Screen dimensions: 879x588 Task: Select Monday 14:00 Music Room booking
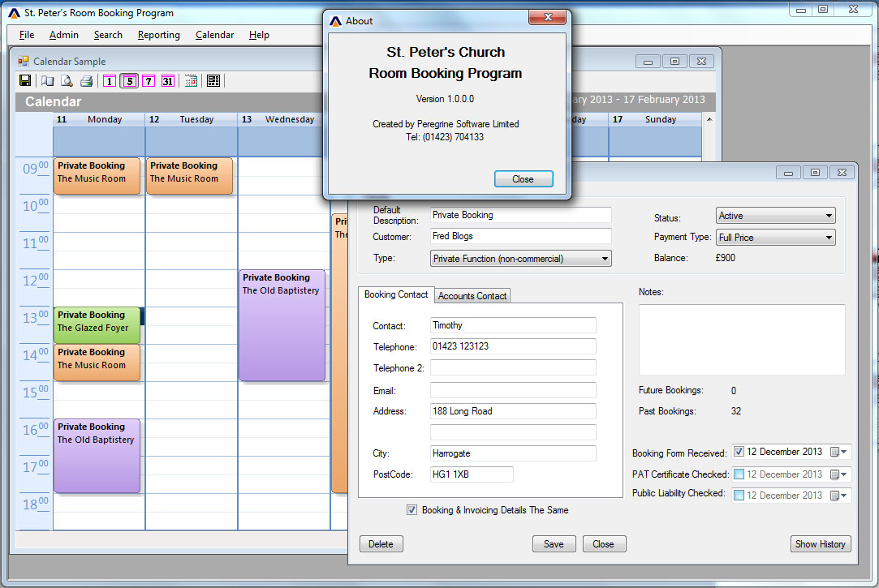[97, 363]
